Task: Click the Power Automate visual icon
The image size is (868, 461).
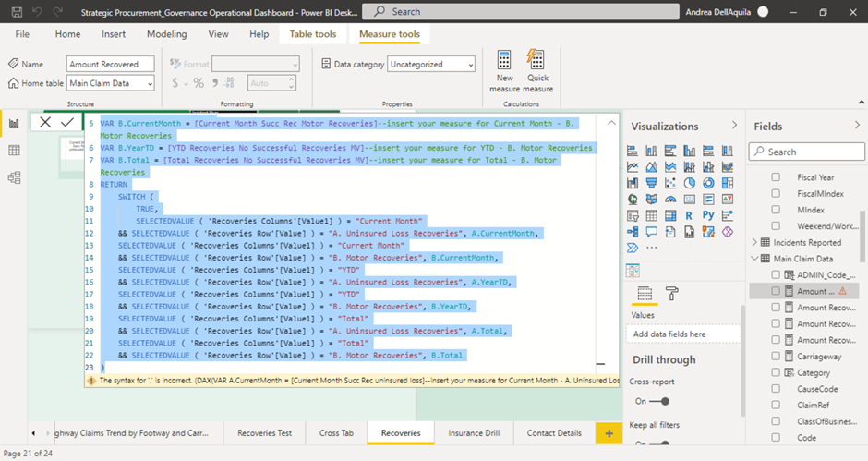Action: coord(633,248)
